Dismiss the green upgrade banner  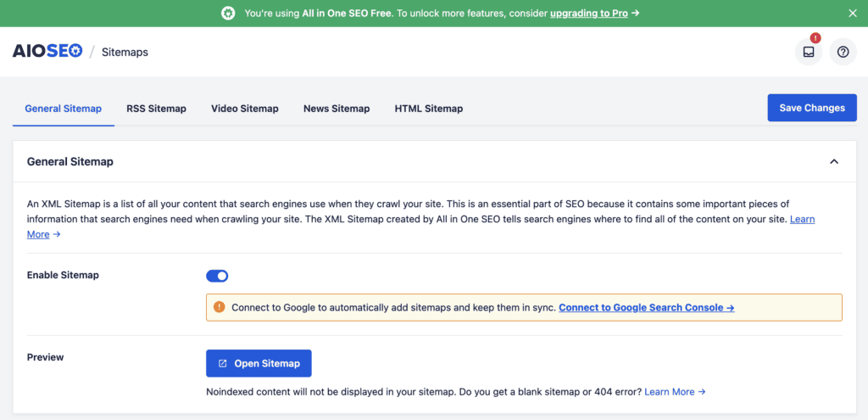pyautogui.click(x=853, y=14)
